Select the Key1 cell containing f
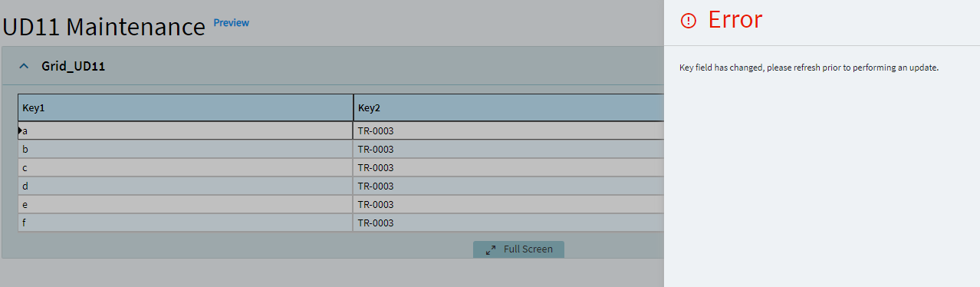Screen dimensions: 980x287 point(186,223)
